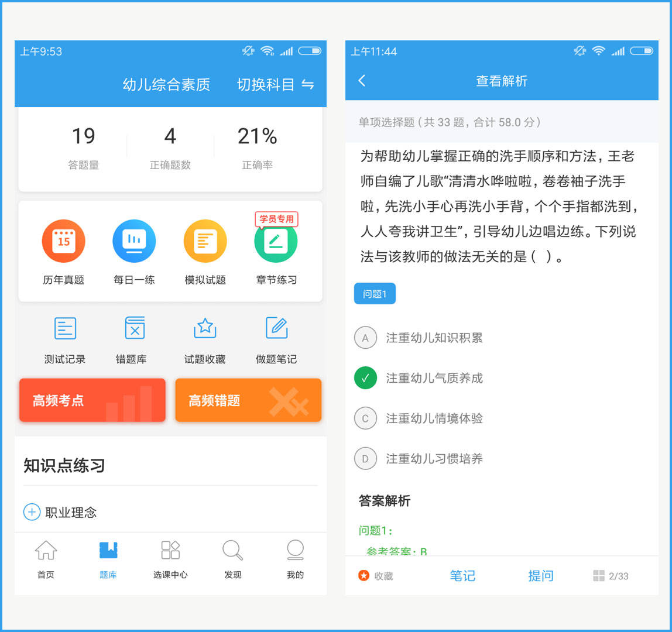Switch to the 我的 tab label
Viewport: 672px width, 632px height.
click(295, 575)
